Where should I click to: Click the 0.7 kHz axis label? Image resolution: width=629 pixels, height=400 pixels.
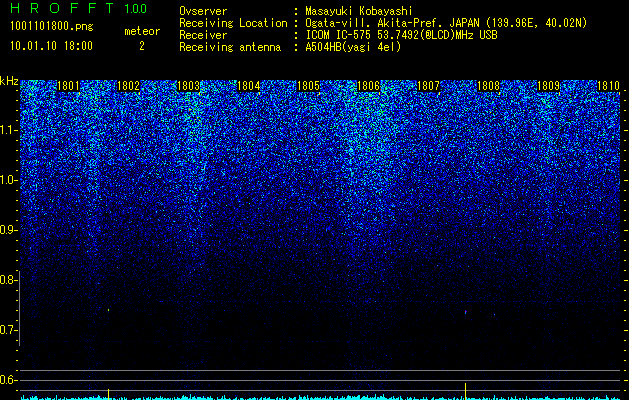[x=8, y=330]
